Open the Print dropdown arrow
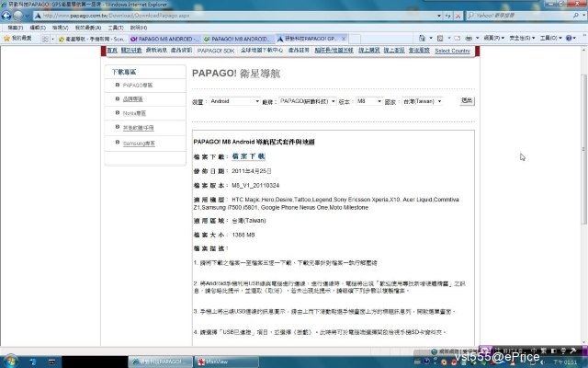This screenshot has height=368, width=588. click(x=477, y=38)
